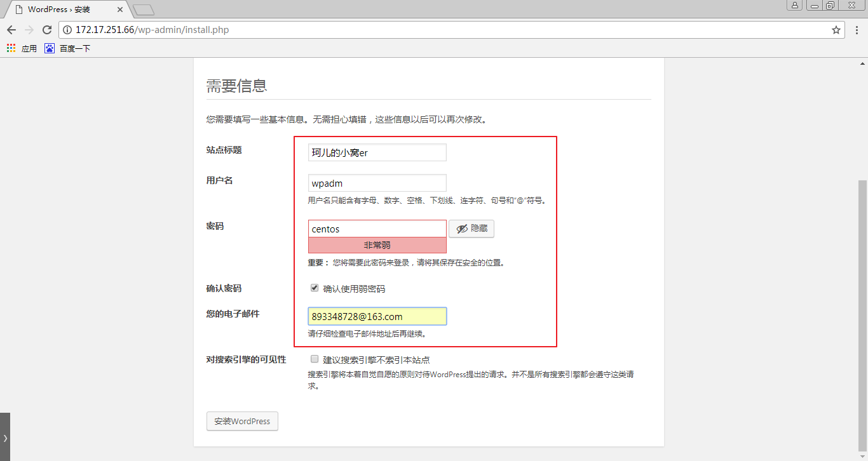
Task: Click the 您的电子邮件 input field
Action: point(377,316)
